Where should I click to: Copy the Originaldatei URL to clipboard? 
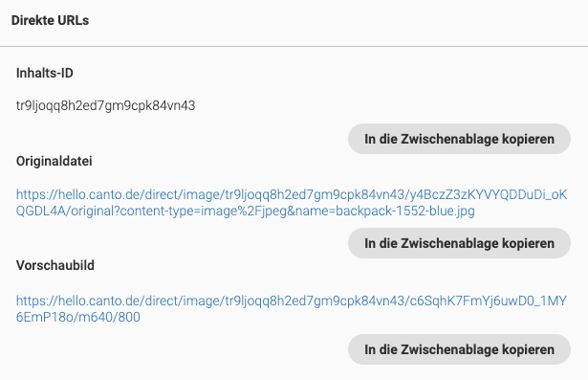(x=459, y=243)
